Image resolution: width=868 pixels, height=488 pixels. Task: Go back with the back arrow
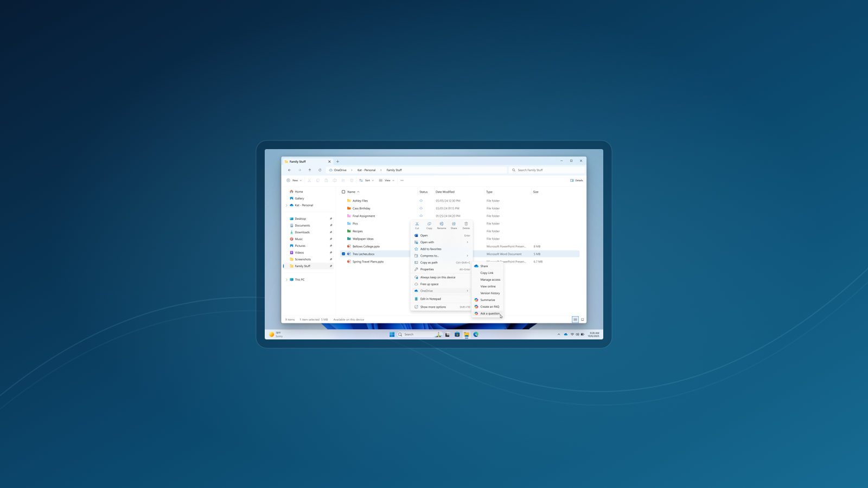pos(289,170)
